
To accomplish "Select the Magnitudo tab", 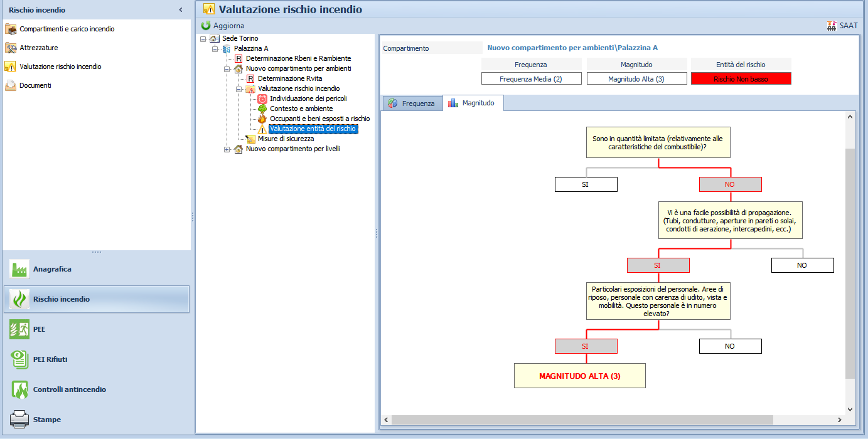I will (x=473, y=103).
